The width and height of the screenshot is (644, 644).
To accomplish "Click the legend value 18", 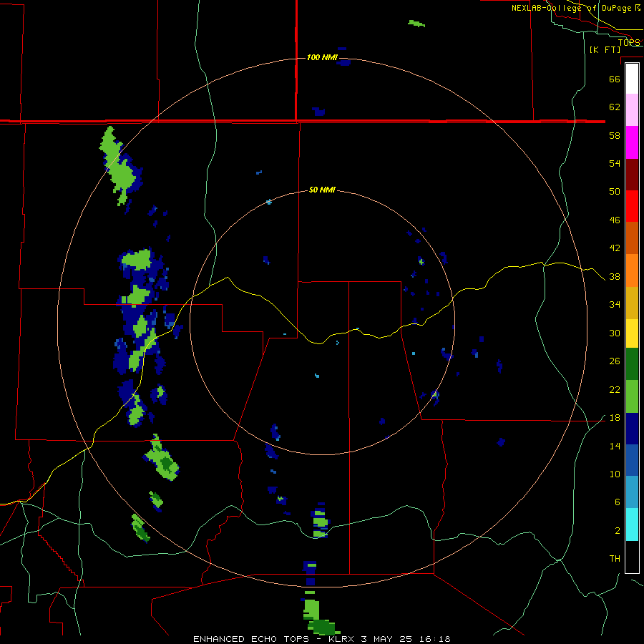I will point(615,418).
